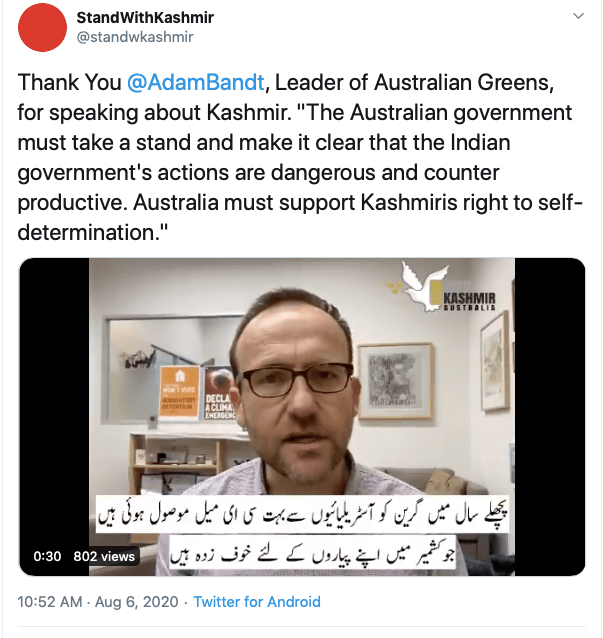The height and width of the screenshot is (638, 603).
Task: Open the StandWithKashmir red profile avatar
Action: (x=42, y=27)
